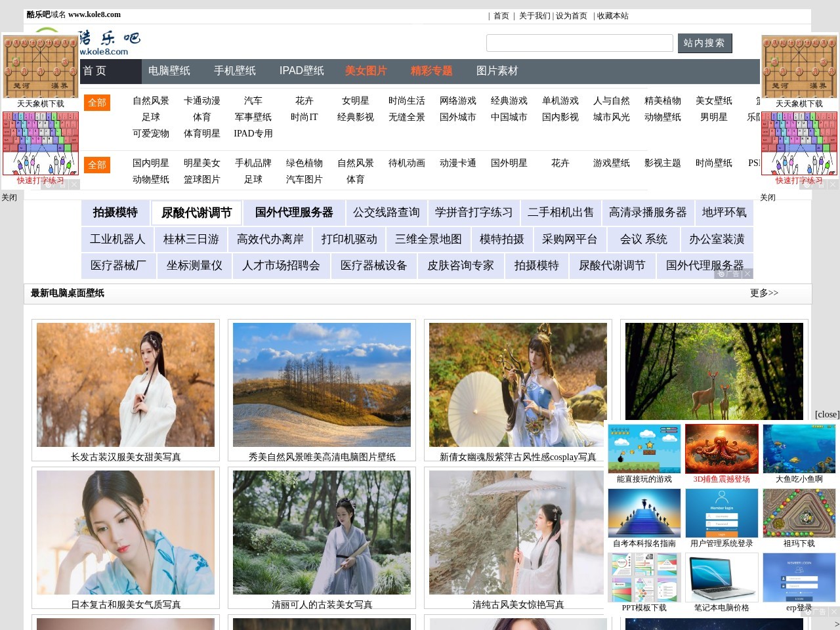Image resolution: width=840 pixels, height=630 pixels.
Task: Select the first orange 全部 category filter
Action: 97,102
